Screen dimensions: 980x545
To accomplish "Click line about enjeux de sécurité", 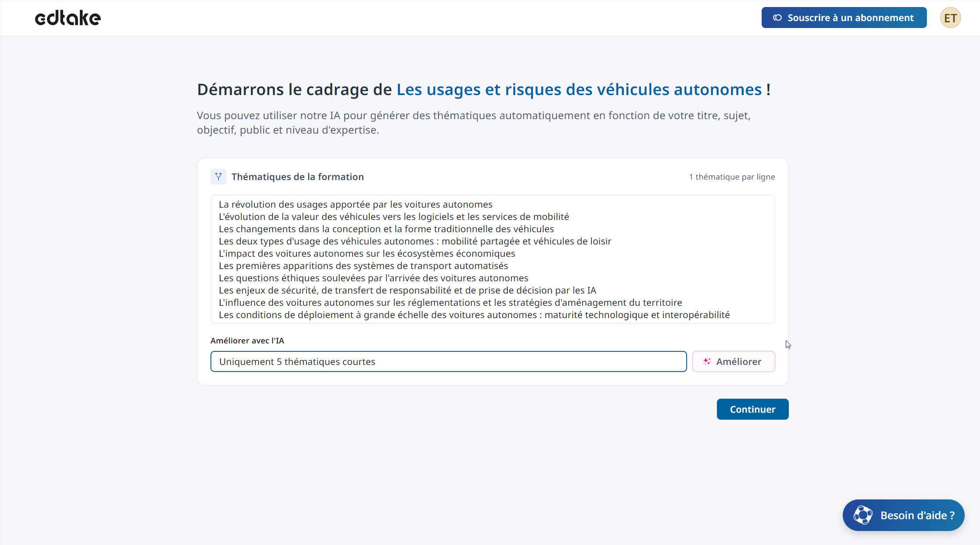I will point(407,290).
